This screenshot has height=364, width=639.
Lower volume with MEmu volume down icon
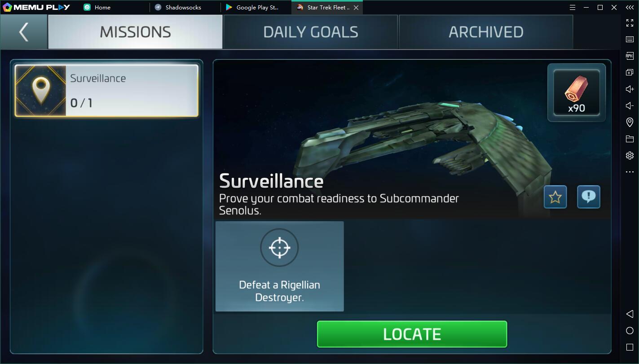pos(630,106)
